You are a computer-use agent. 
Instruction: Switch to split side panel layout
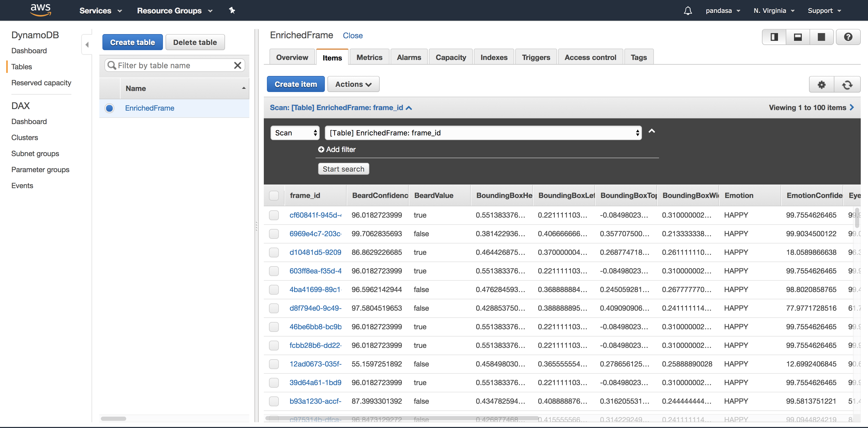point(774,37)
